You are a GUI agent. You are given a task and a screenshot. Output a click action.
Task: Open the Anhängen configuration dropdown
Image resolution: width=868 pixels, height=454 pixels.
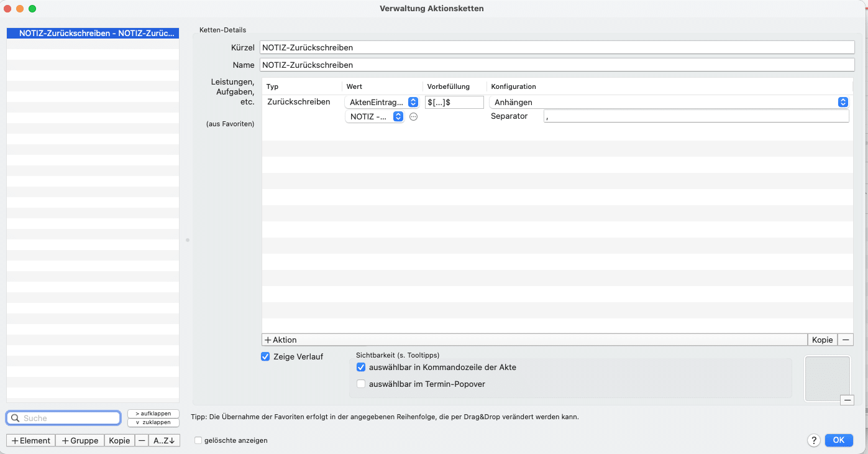click(669, 102)
